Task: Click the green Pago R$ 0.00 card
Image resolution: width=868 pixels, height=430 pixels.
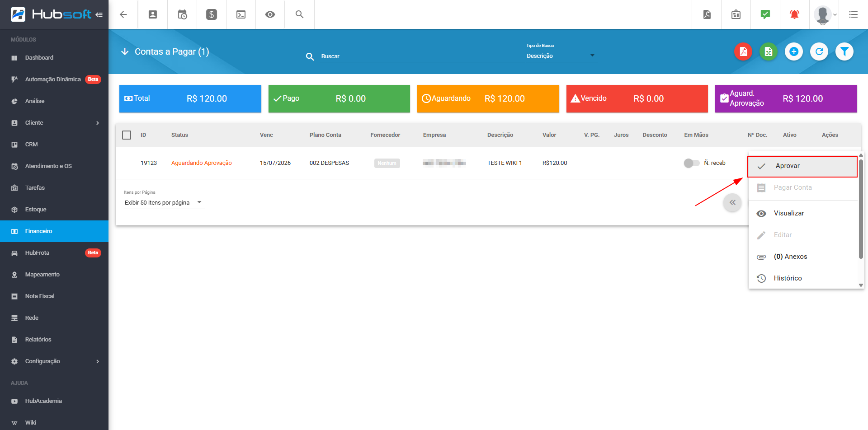Action: click(x=339, y=98)
